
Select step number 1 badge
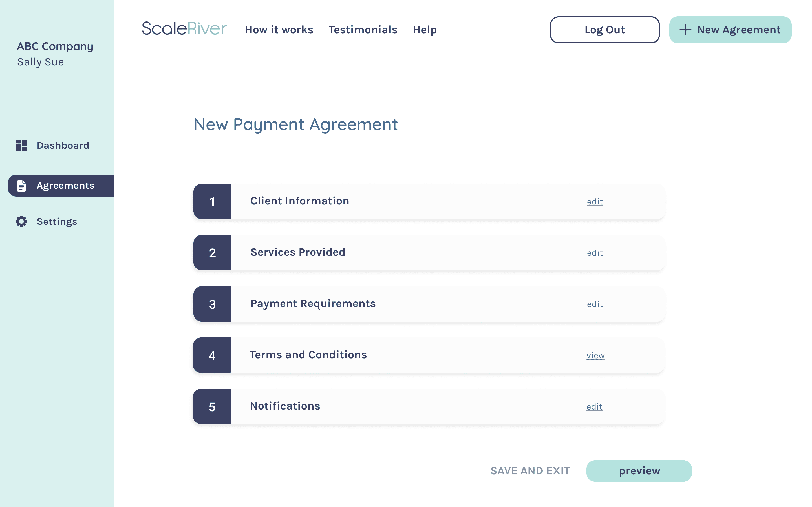pyautogui.click(x=212, y=201)
